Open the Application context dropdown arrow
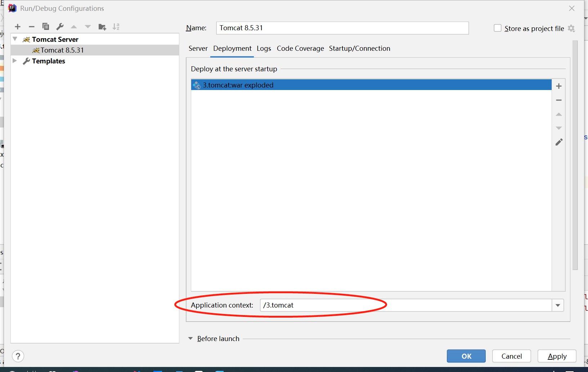588x372 pixels. (558, 305)
